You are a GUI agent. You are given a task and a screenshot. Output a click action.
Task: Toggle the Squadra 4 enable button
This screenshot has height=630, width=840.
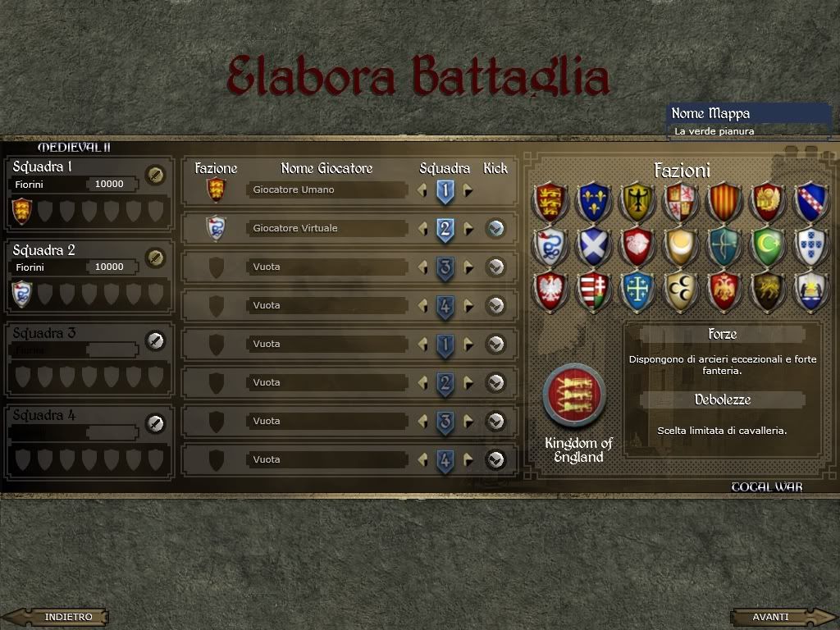(155, 424)
